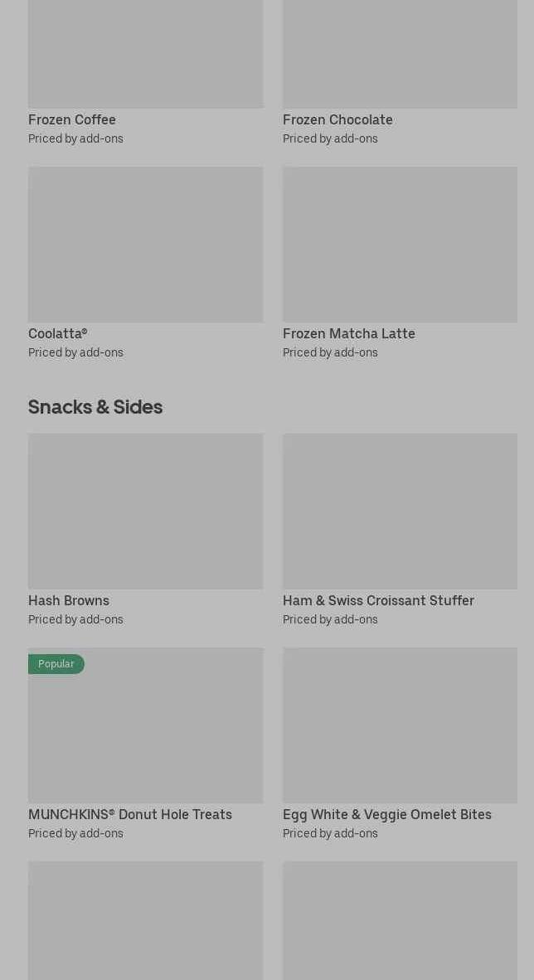Click the Frozen Coffee title text
Image resolution: width=534 pixels, height=980 pixels.
point(72,119)
